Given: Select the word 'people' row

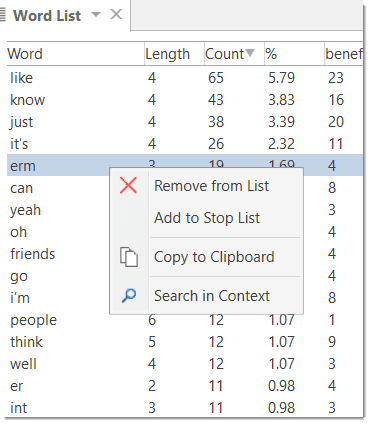Looking at the screenshot, I should click(x=185, y=320).
